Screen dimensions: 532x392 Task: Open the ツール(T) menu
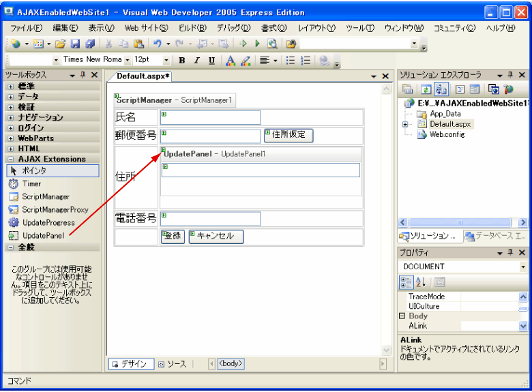tap(360, 28)
